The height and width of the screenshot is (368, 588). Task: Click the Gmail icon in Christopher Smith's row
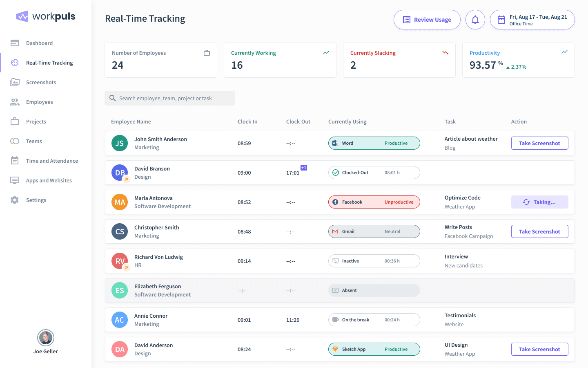336,231
